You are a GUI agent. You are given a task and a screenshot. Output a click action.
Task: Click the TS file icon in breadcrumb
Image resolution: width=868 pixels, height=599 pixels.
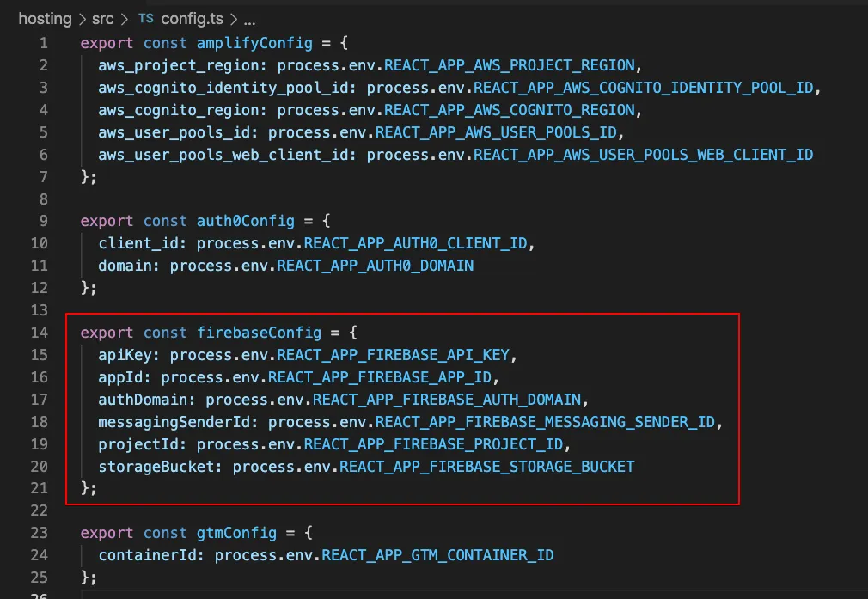click(x=145, y=18)
